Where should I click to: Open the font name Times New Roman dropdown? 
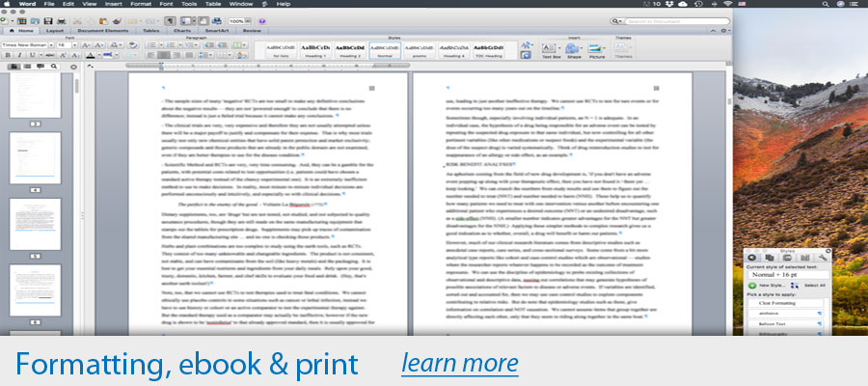pyautogui.click(x=51, y=44)
